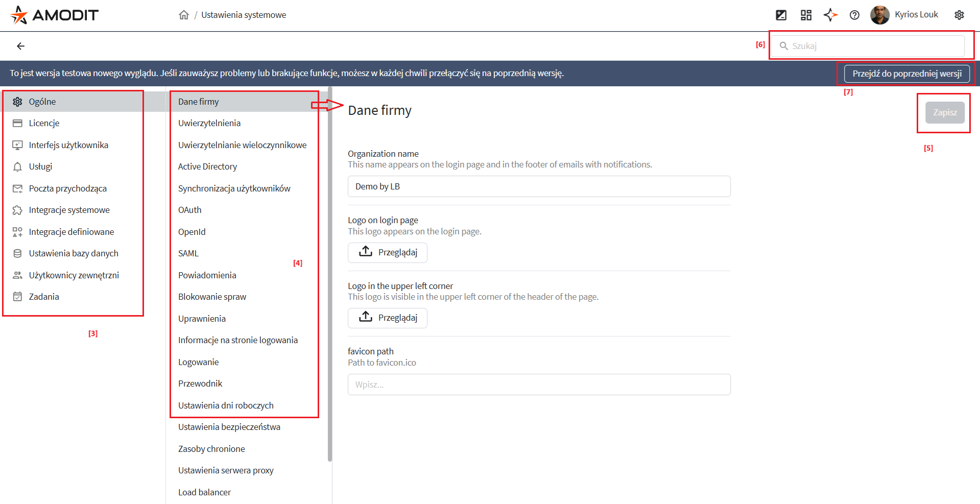The image size is (980, 504).
Task: Open Uwierzytelnianie wieloczynnikowe settings
Action: coord(242,145)
